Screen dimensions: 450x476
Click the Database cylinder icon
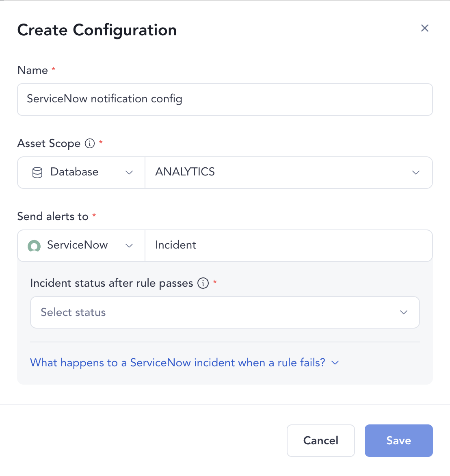click(37, 172)
